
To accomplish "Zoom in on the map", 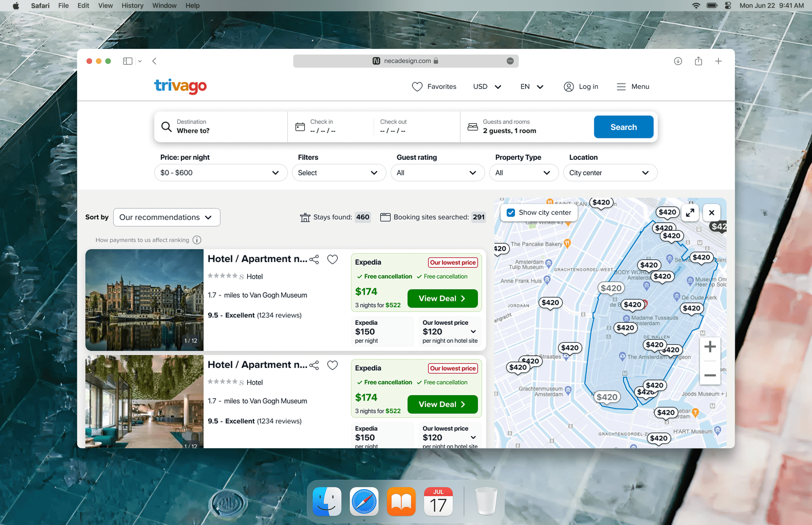I will [x=710, y=347].
